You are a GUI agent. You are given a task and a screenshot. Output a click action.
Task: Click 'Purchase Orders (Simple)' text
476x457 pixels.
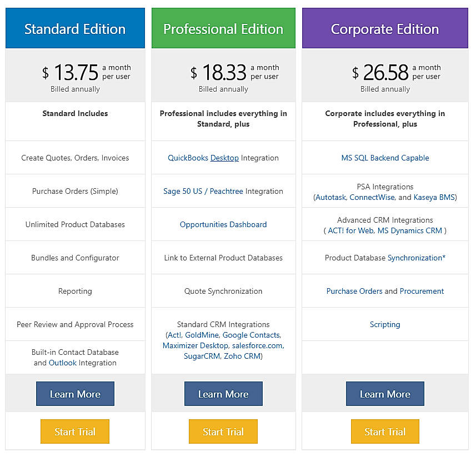pos(75,191)
